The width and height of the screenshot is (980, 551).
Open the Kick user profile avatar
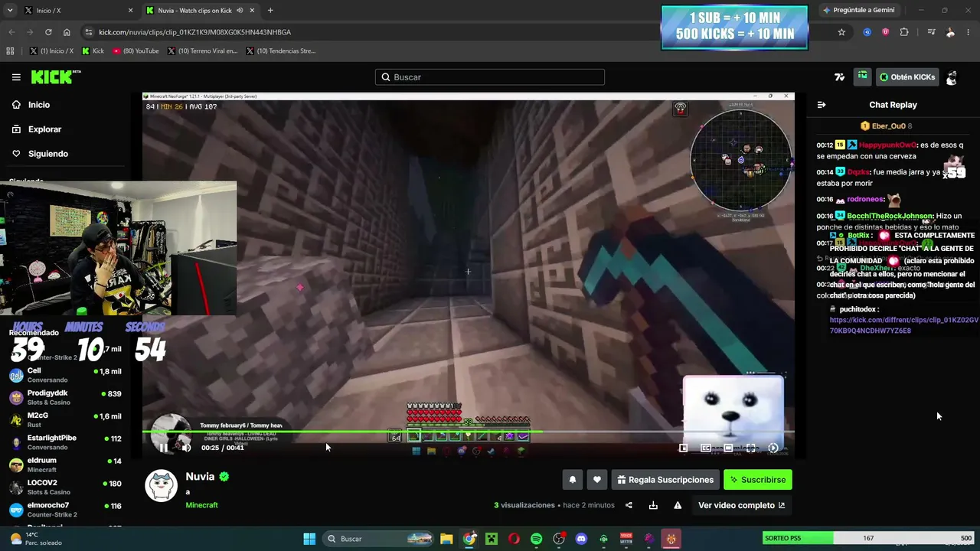(952, 77)
